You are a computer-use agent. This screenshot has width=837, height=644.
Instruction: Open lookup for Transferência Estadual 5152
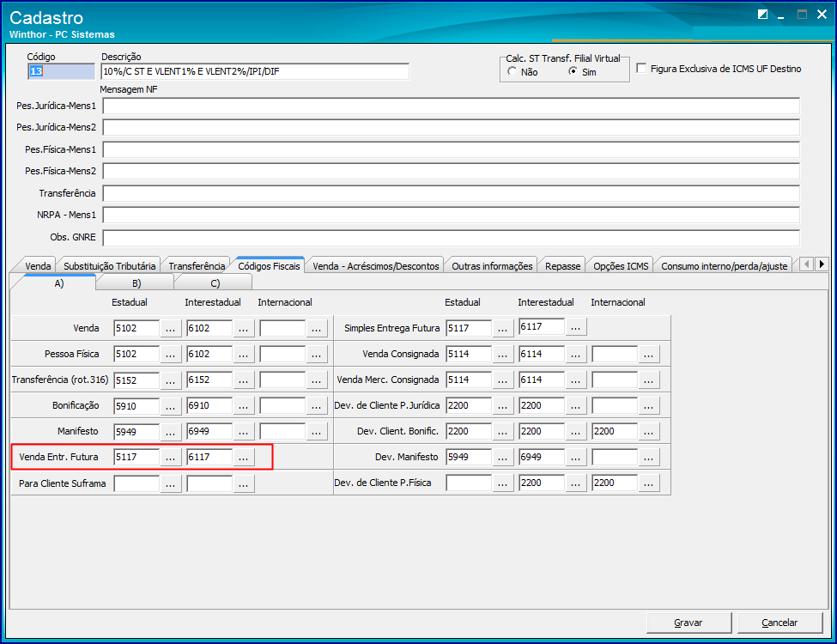coord(170,380)
